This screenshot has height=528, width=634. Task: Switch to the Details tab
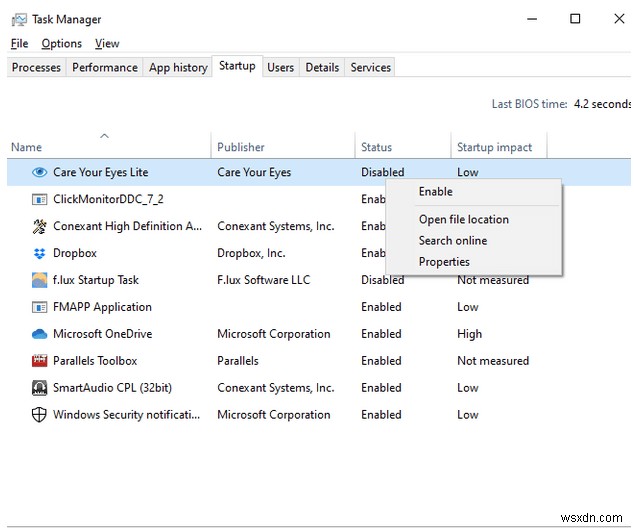pyautogui.click(x=322, y=67)
